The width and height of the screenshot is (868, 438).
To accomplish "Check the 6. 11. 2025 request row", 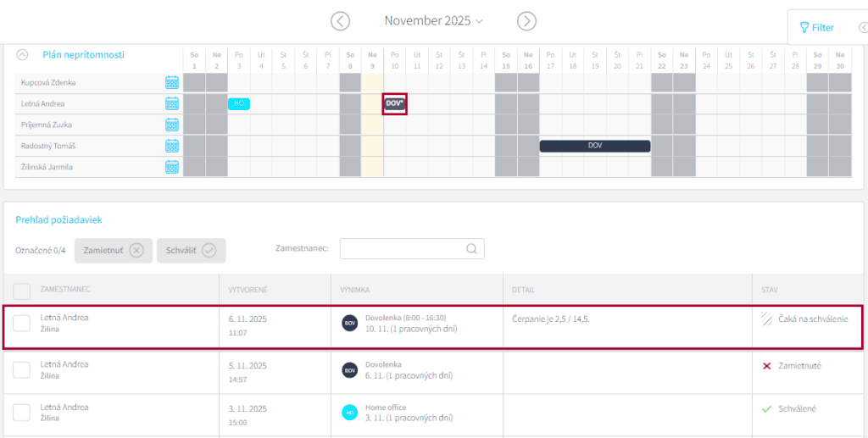I will point(22,323).
